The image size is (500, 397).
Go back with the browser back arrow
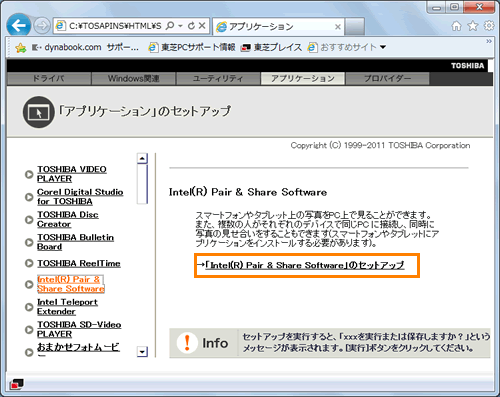point(19,25)
